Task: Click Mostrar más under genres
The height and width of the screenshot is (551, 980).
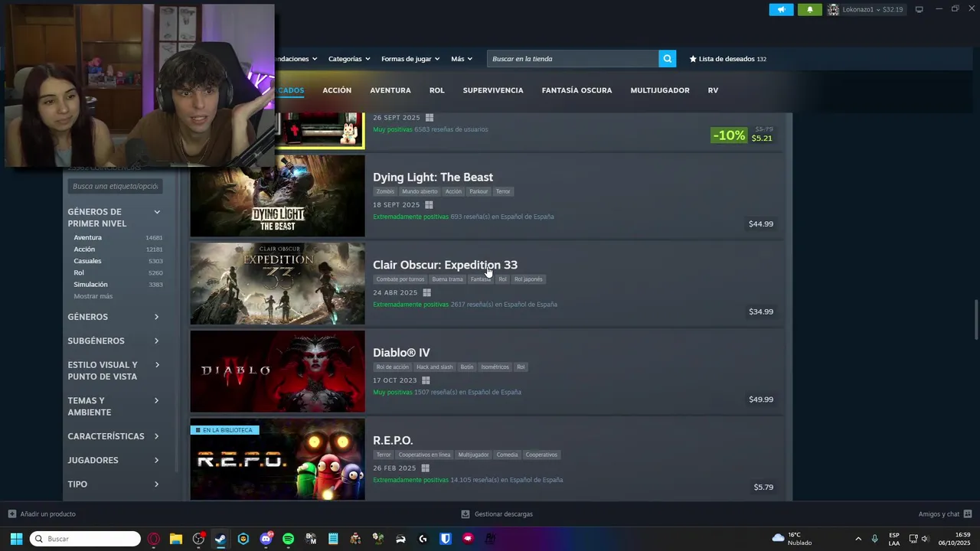Action: tap(93, 296)
